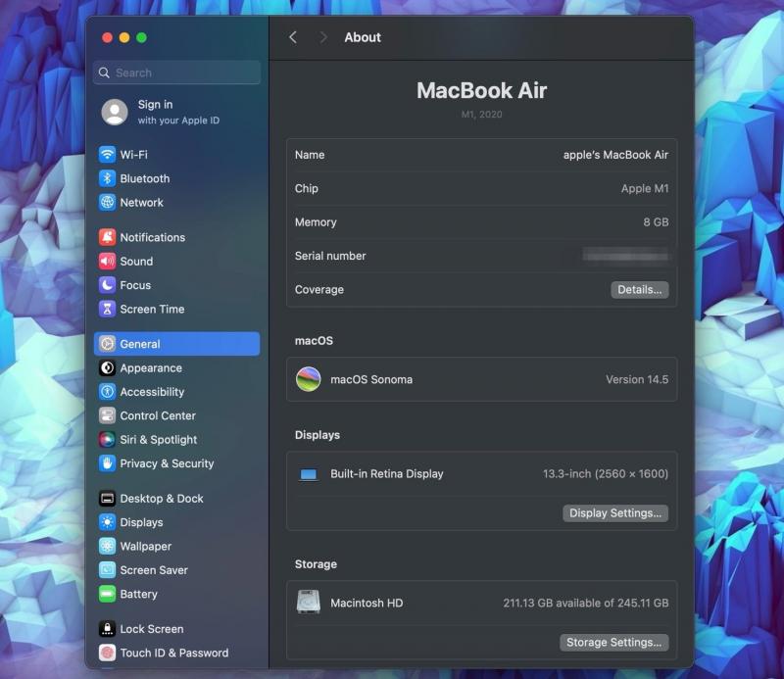
Task: Focus the Search field in sidebar
Action: pos(176,73)
